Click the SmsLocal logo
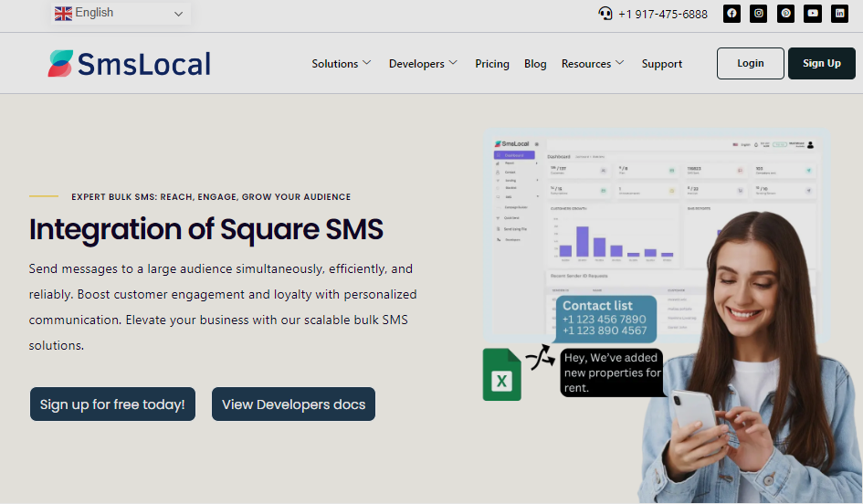The width and height of the screenshot is (863, 504). pyautogui.click(x=130, y=64)
